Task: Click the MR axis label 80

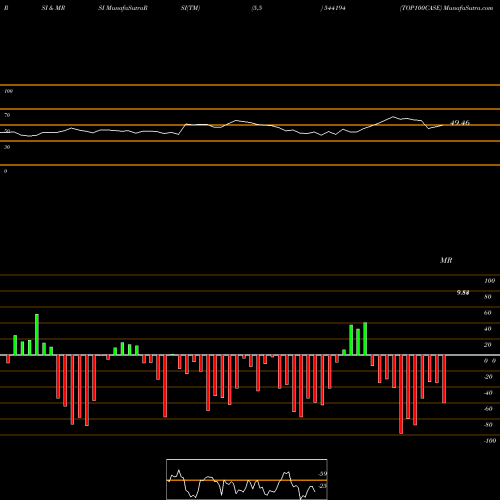Action: coord(488,297)
